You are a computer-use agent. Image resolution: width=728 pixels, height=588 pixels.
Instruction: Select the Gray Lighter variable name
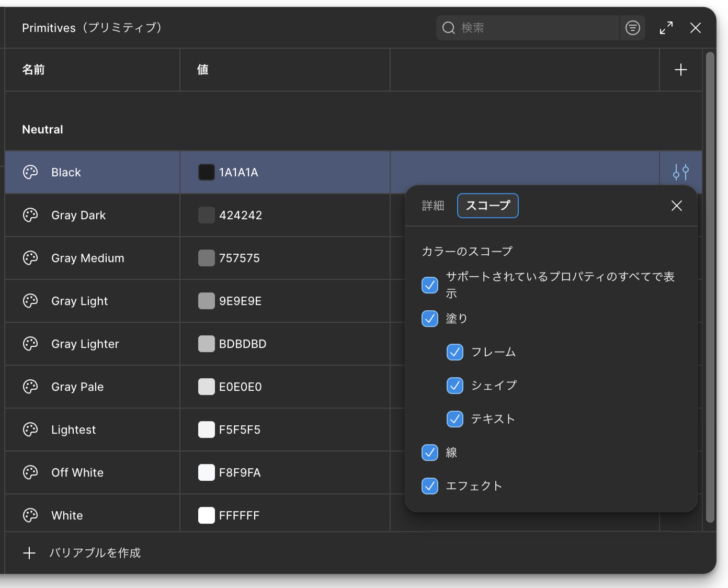[x=85, y=344]
